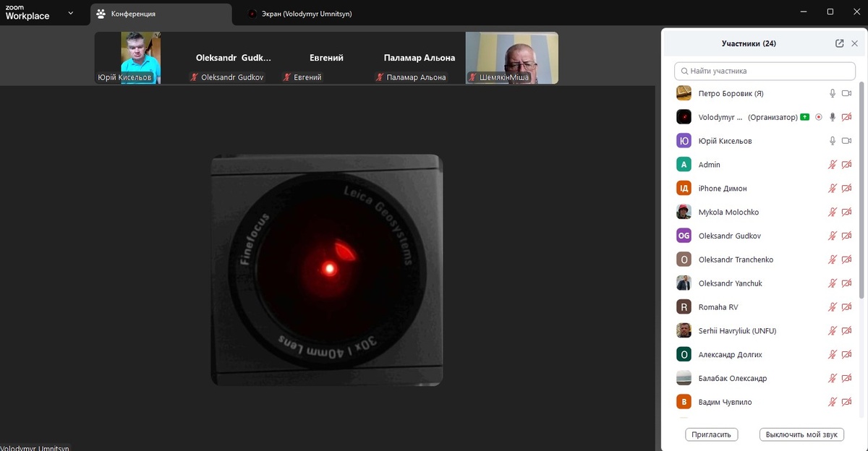Click Oleksandr Gudkov disabled camera icon
This screenshot has height=451, width=868.
tap(846, 236)
